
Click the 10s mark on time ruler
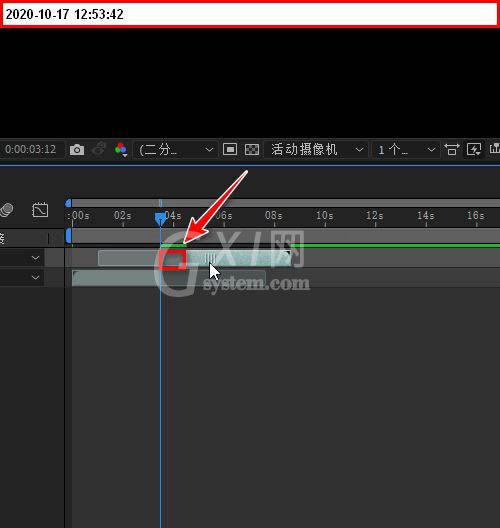coord(325,216)
